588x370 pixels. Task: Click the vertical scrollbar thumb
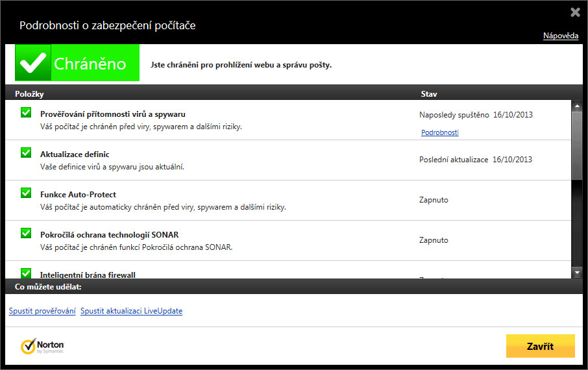click(x=577, y=145)
